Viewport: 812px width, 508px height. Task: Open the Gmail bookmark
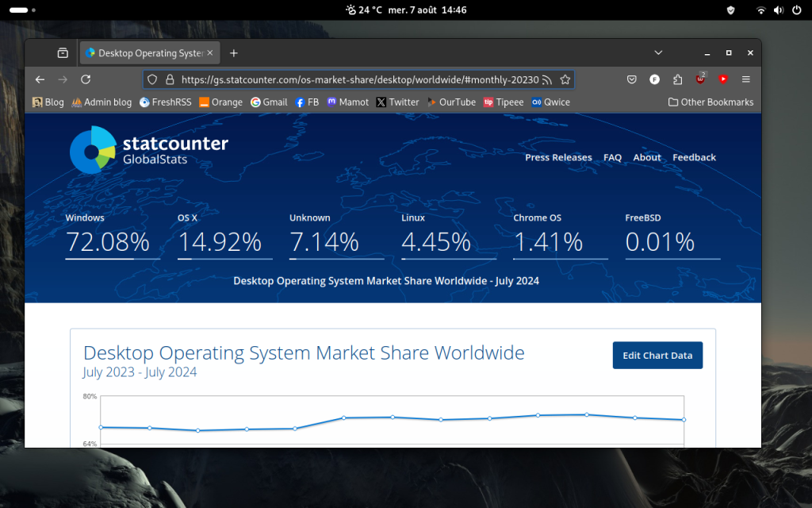point(269,102)
